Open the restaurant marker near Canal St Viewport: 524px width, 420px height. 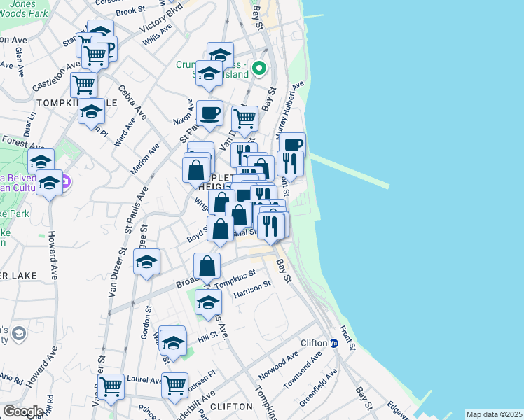270,226
